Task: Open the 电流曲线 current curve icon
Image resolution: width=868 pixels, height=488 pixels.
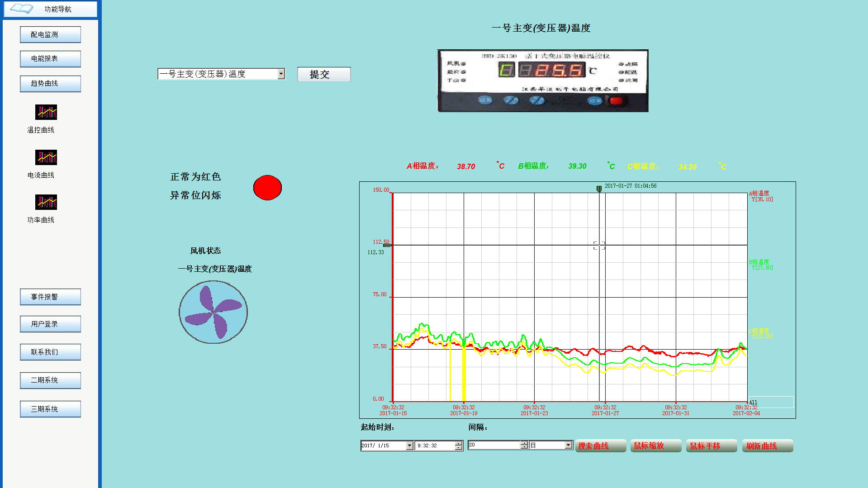Action: click(x=46, y=157)
